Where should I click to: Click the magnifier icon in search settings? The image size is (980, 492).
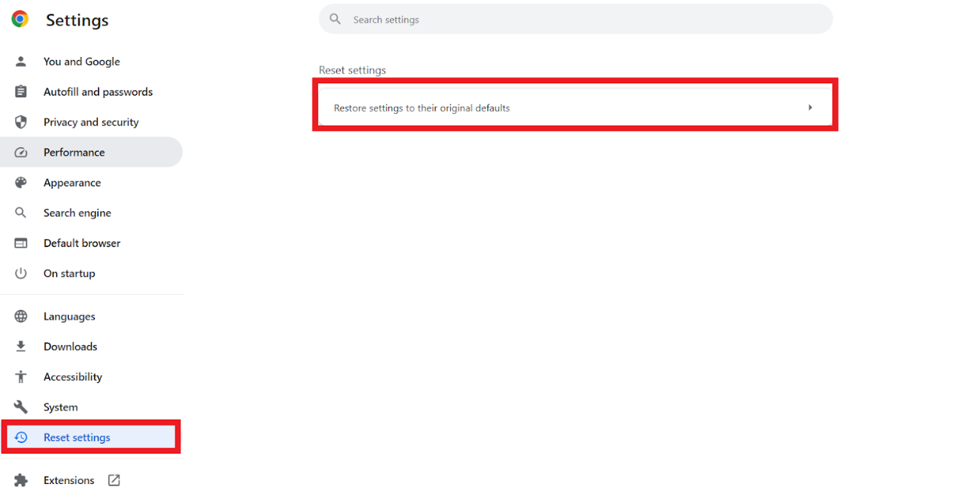(335, 19)
